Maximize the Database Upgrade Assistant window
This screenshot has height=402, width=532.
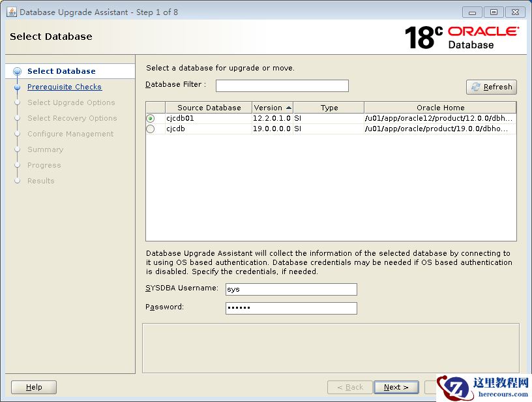494,12
